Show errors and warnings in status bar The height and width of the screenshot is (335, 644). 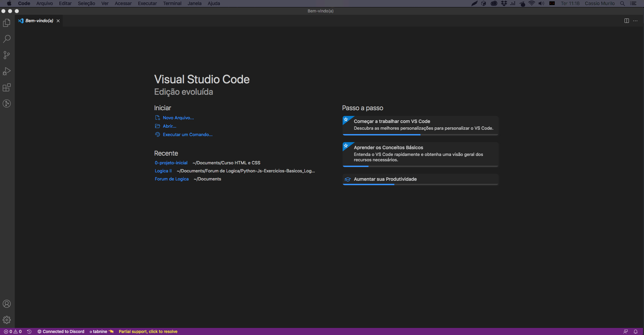[13, 332]
